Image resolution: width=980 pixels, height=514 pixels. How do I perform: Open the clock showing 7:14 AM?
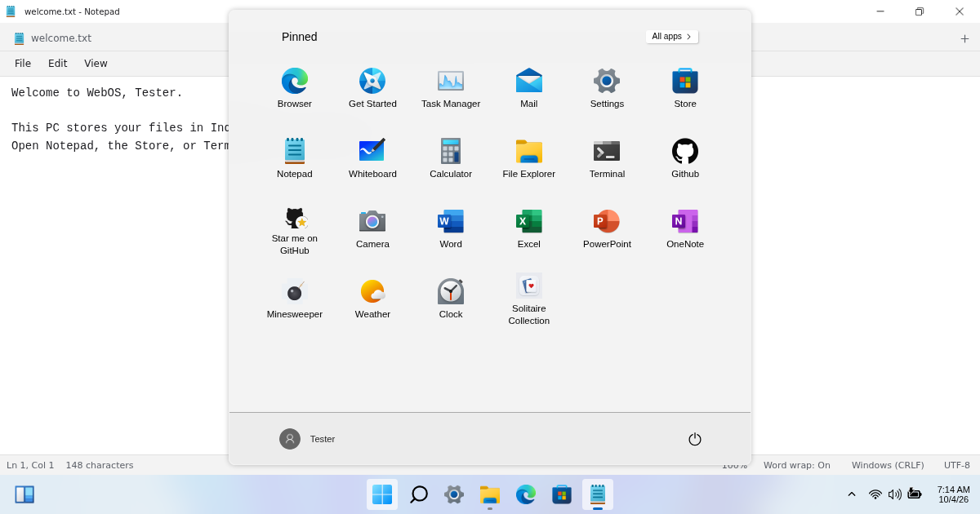(954, 494)
